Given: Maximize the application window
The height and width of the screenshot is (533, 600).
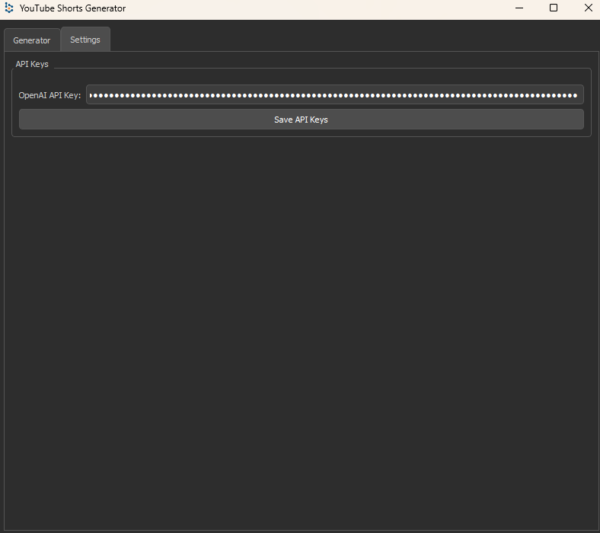Looking at the screenshot, I should (554, 8).
